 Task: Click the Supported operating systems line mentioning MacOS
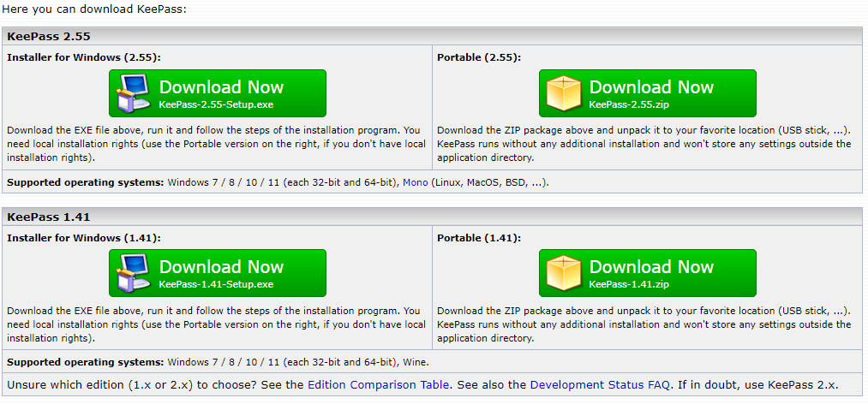(x=278, y=182)
